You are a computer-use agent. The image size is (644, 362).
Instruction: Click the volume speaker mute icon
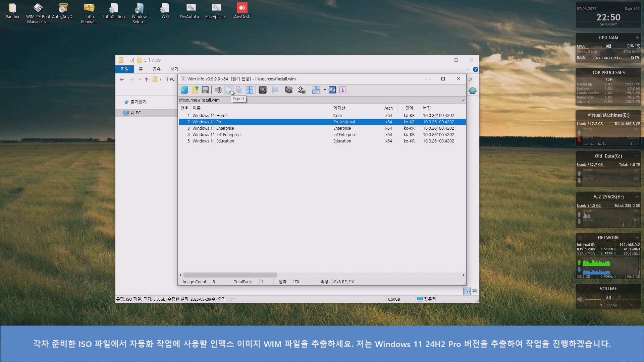(x=581, y=299)
